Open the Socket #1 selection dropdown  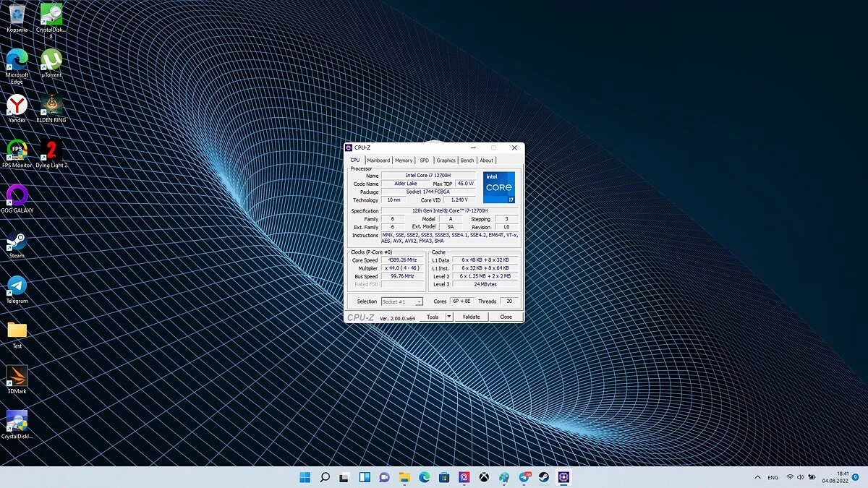[401, 301]
